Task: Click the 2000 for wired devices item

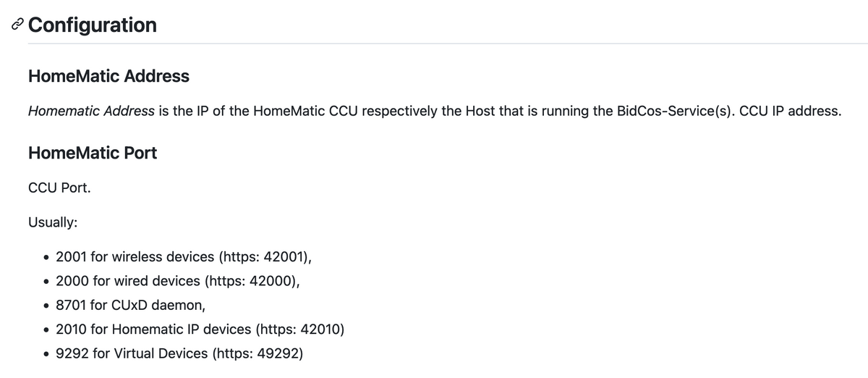Action: click(x=177, y=281)
